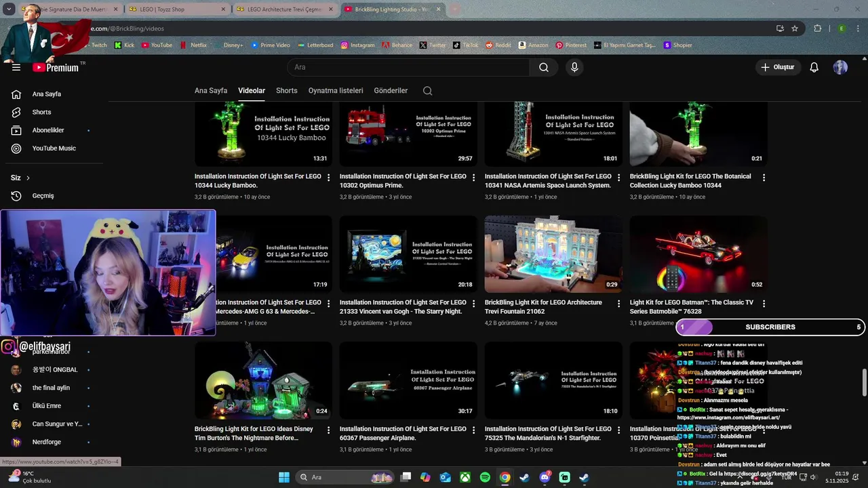Open 21333 Vincent van Gogh Starry Night title
This screenshot has height=488, width=868.
pyautogui.click(x=403, y=307)
